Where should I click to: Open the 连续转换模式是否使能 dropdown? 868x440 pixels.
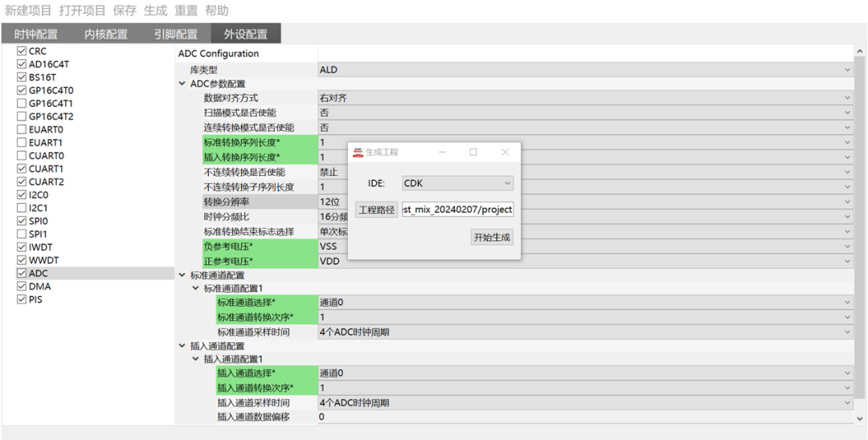[586, 128]
